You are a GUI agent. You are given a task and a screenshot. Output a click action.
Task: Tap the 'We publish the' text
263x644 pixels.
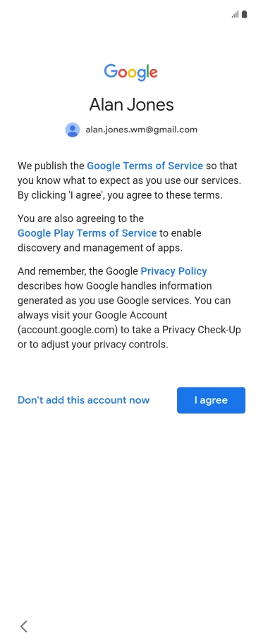[51, 166]
